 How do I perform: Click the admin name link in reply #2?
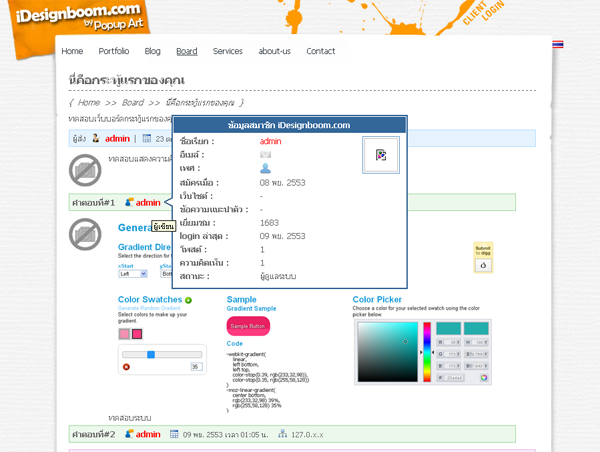coord(148,434)
